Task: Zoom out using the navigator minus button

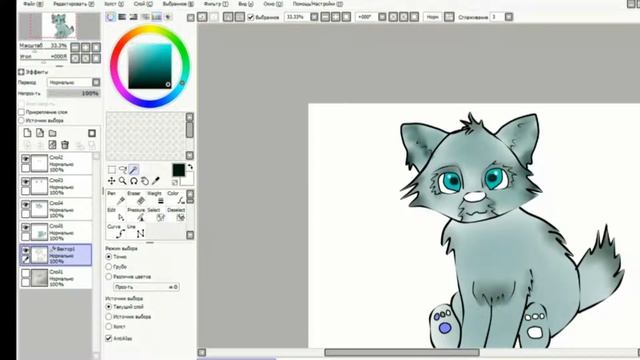Action: point(75,47)
